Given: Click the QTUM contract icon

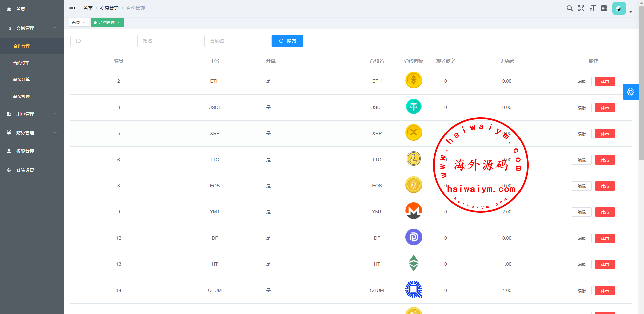Looking at the screenshot, I should point(413,290).
